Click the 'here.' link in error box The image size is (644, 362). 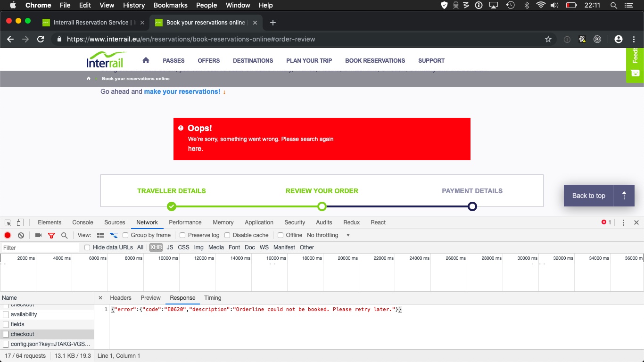pyautogui.click(x=195, y=148)
